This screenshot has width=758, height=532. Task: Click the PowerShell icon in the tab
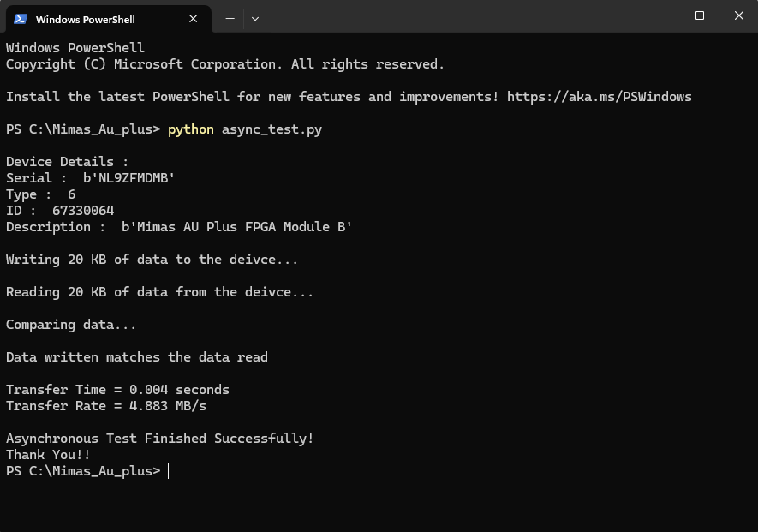pyautogui.click(x=21, y=18)
